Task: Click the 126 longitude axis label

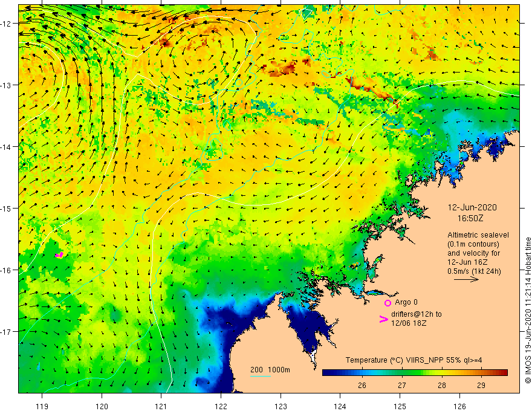Action: tap(459, 406)
